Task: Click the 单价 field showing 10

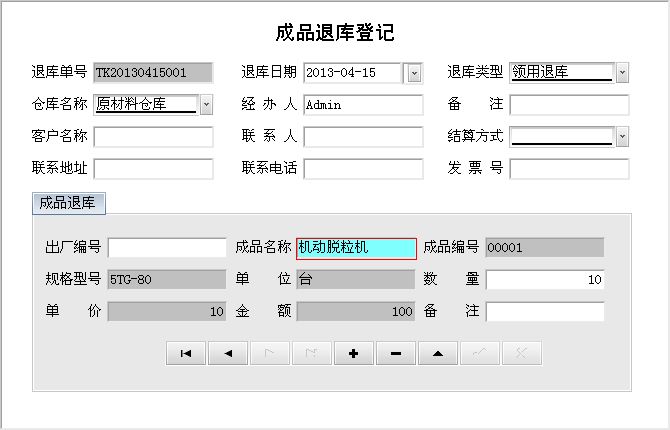Action: (x=167, y=311)
